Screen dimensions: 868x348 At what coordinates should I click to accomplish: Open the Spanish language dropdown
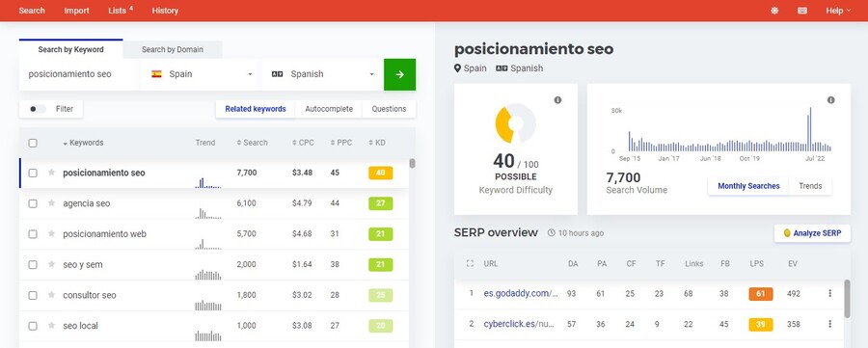[x=322, y=74]
